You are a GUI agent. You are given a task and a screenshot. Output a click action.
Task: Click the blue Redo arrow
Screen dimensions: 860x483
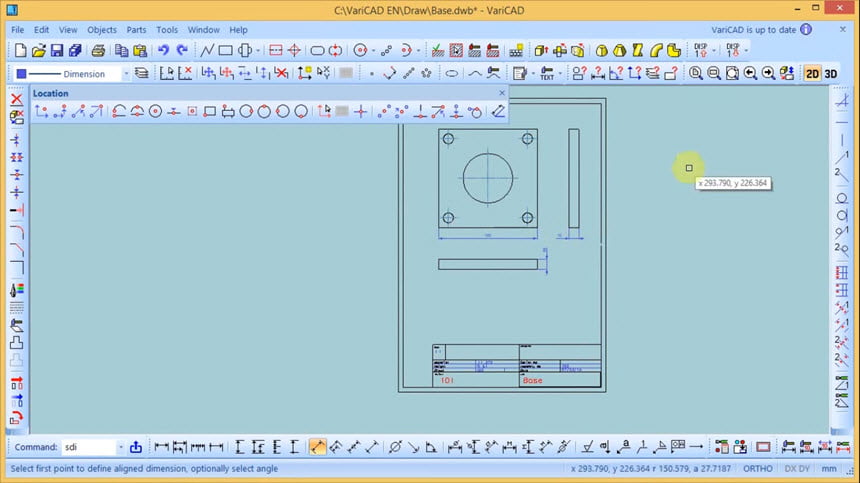(182, 50)
